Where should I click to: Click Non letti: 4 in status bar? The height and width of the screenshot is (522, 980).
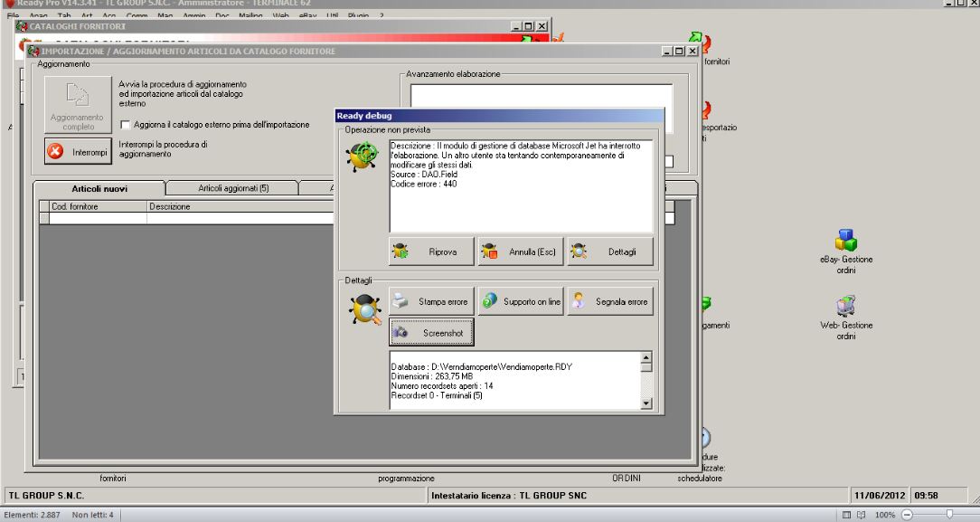click(92, 515)
